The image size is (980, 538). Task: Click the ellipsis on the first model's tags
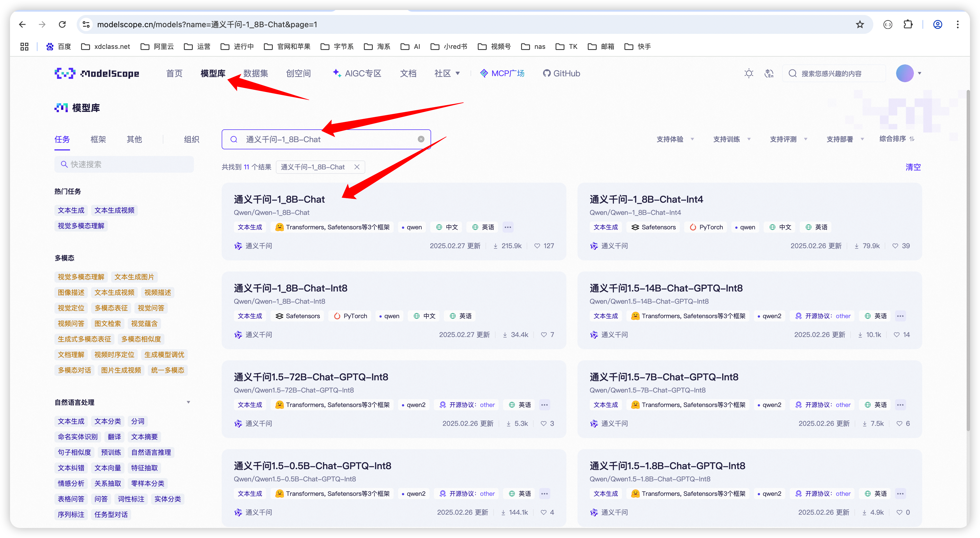pos(507,227)
